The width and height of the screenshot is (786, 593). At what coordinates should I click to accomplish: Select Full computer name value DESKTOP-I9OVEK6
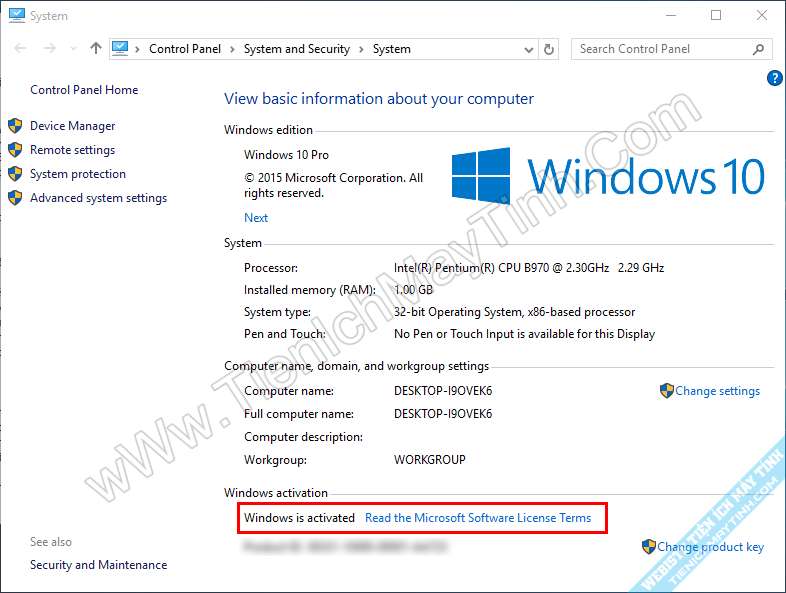click(x=443, y=414)
